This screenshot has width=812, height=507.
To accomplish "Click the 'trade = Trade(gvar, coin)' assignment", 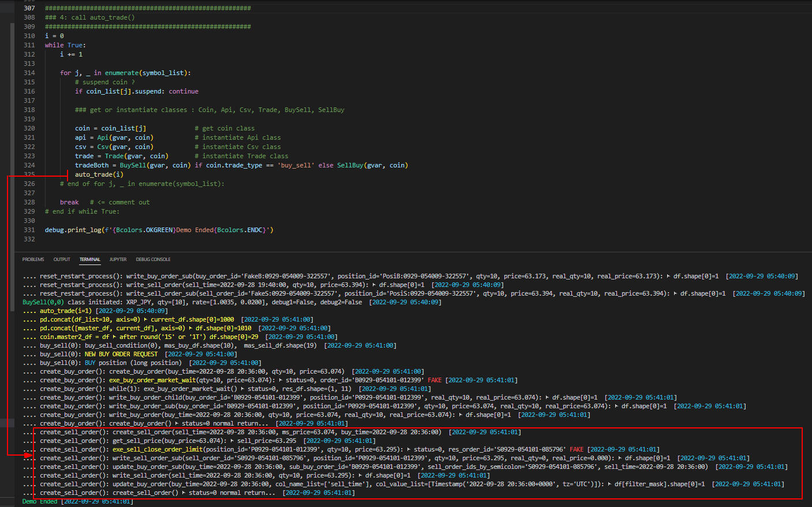I will (122, 156).
